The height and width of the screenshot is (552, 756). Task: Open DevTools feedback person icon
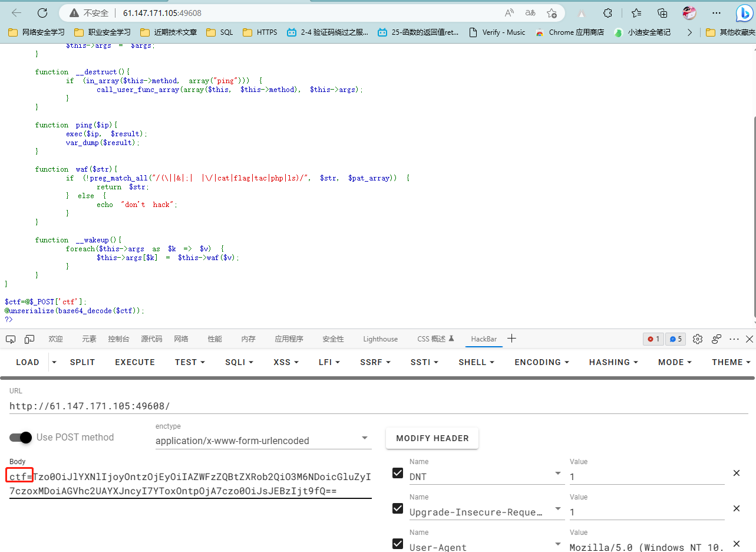coord(717,339)
